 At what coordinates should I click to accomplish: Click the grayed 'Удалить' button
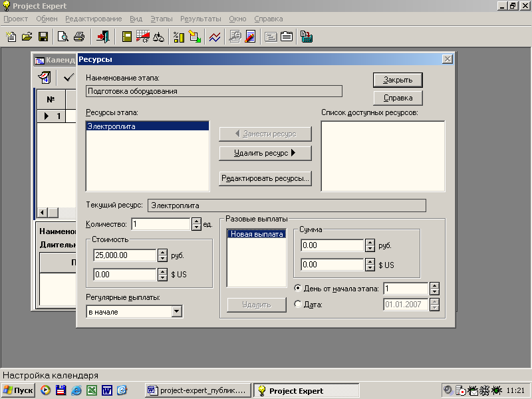point(257,305)
